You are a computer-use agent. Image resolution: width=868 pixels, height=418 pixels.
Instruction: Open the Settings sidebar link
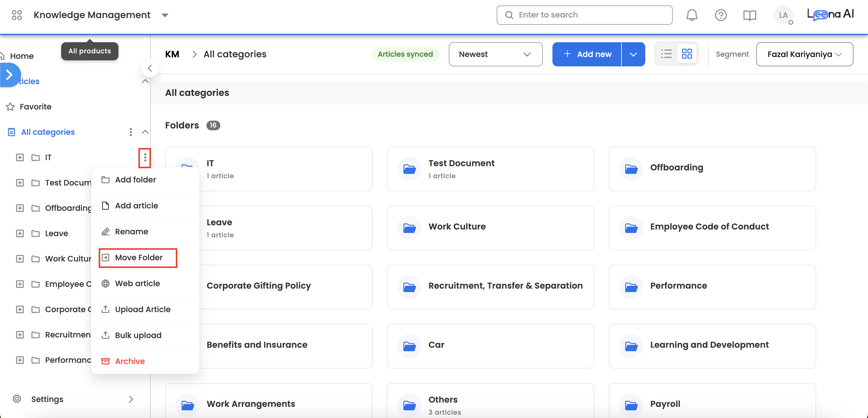[x=47, y=399]
